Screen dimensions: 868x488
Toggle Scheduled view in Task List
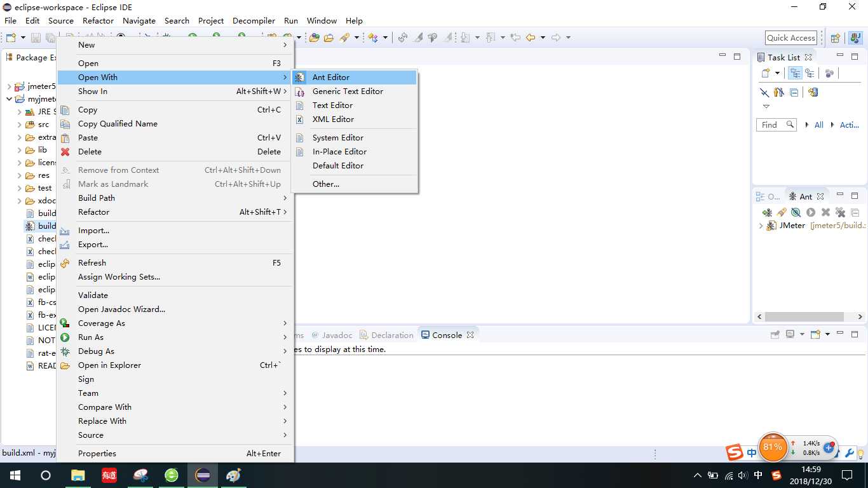click(x=810, y=73)
